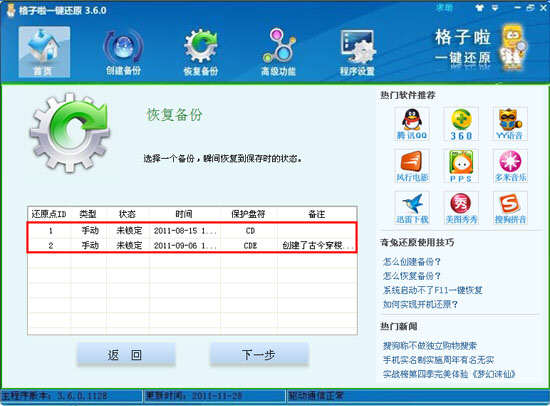
Task: Click the 多米音乐 icon
Action: click(510, 166)
